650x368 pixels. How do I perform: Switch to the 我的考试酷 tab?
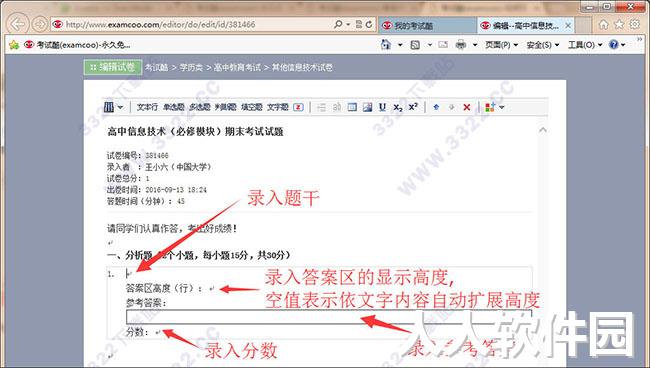[x=427, y=26]
